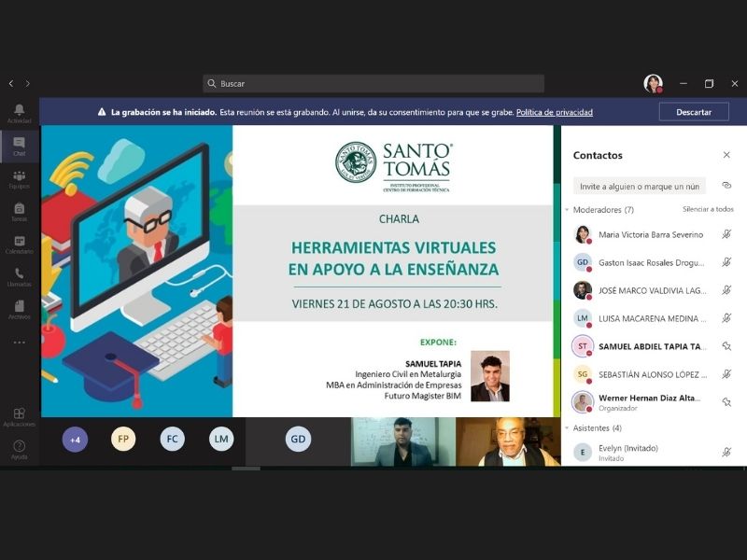Image resolution: width=747 pixels, height=560 pixels.
Task: Toggle mic icon for Evelyn (Invitado)
Action: click(x=726, y=453)
